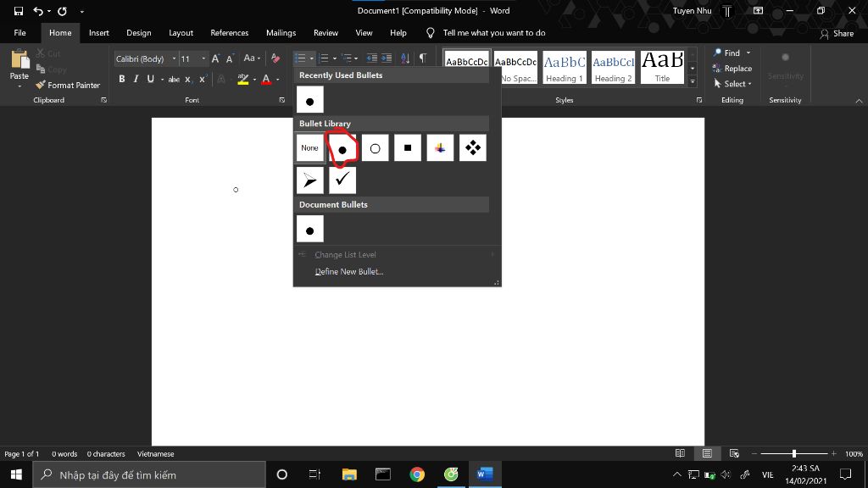
Task: Switch to Web Layout view icon
Action: (x=734, y=454)
